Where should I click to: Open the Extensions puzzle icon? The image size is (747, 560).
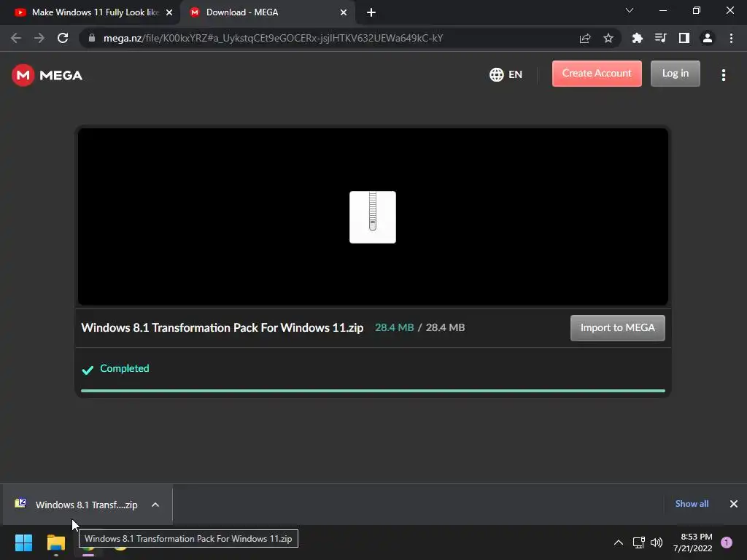click(x=637, y=38)
